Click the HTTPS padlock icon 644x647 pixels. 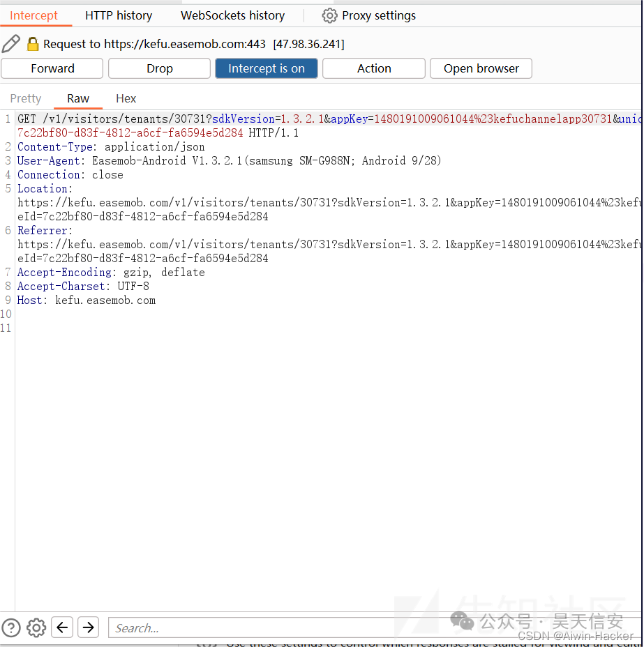(x=33, y=45)
